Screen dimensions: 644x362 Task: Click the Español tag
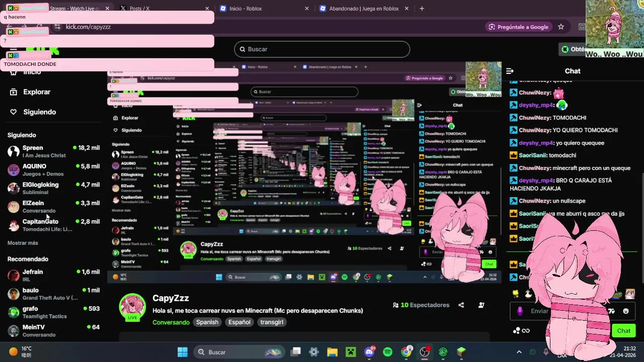[239, 322]
